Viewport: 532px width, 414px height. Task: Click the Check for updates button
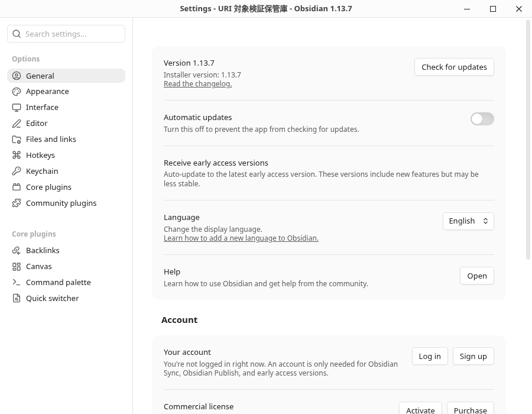pos(454,67)
